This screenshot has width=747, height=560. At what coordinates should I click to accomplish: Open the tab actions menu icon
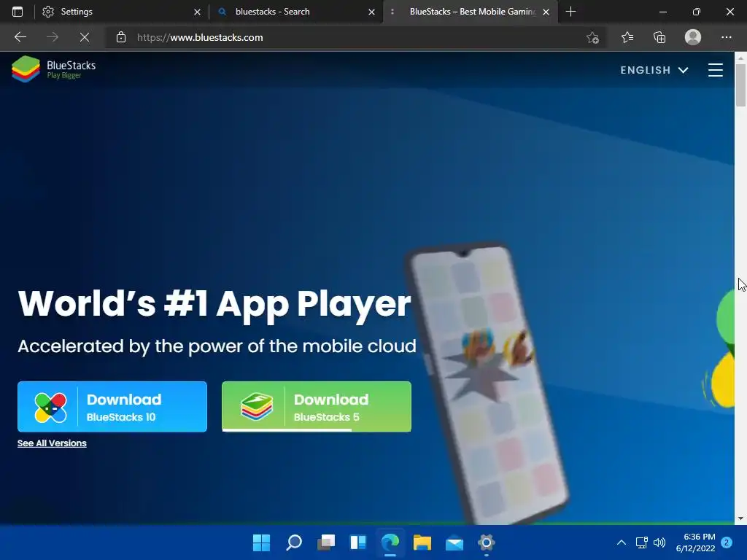(x=18, y=12)
